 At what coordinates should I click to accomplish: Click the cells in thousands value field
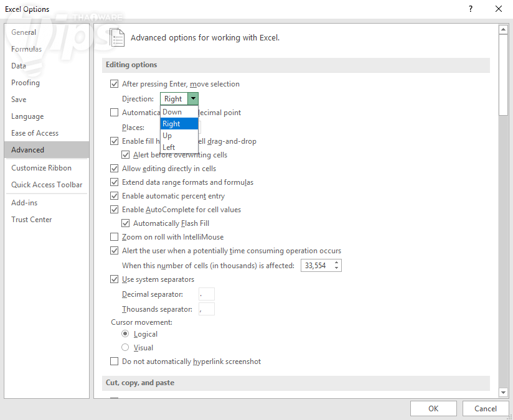tap(316, 266)
